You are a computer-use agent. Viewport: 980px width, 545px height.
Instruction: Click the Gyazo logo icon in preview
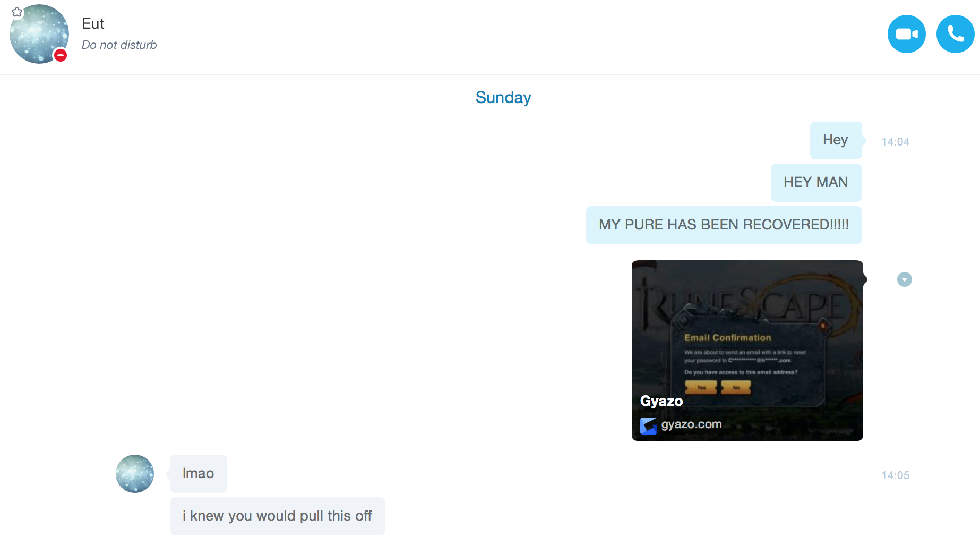648,425
